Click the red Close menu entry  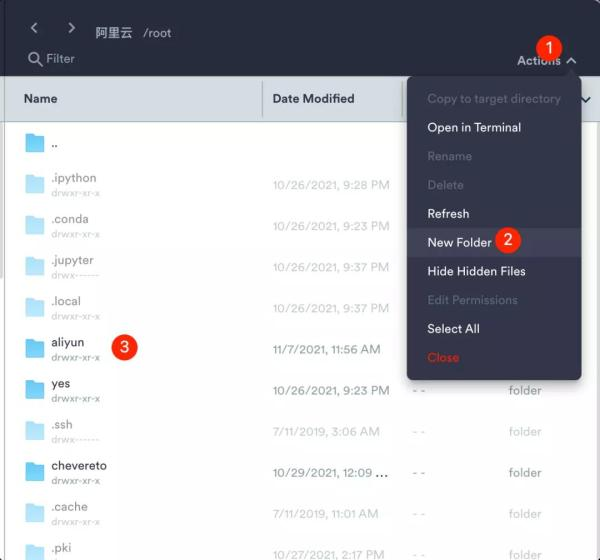tap(443, 357)
